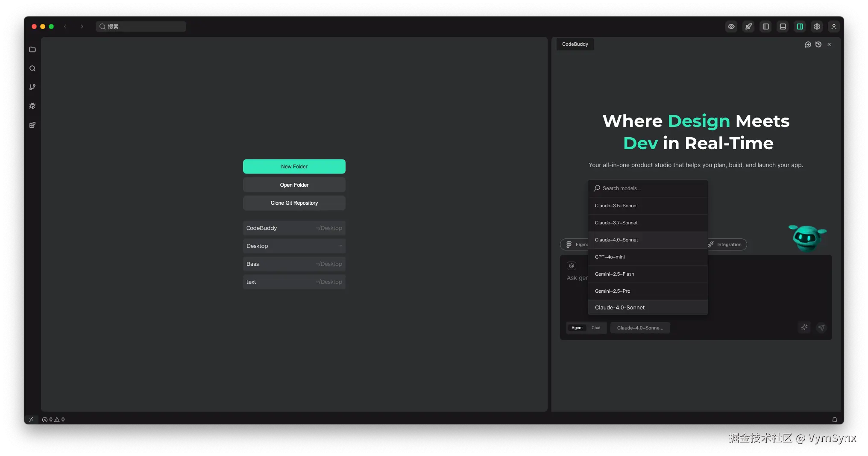Select Claude-3.5-Sonnet from model list
Image resolution: width=868 pixels, height=456 pixels.
tap(648, 206)
